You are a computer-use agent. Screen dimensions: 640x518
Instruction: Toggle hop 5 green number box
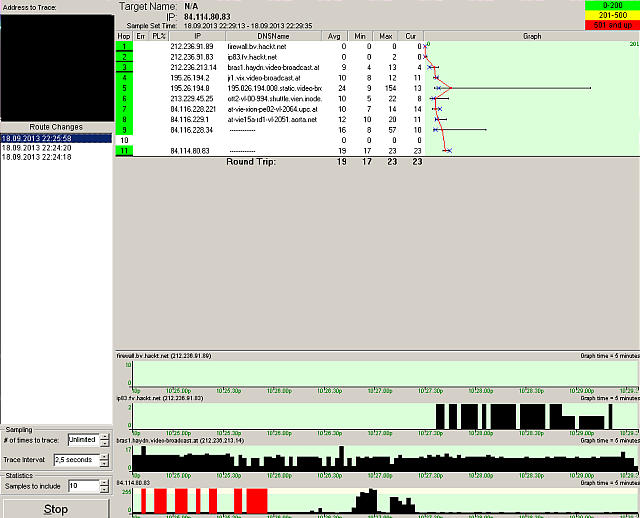[x=124, y=88]
